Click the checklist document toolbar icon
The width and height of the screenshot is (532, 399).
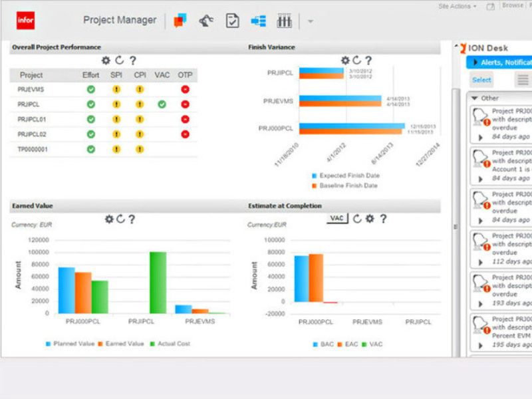[232, 21]
